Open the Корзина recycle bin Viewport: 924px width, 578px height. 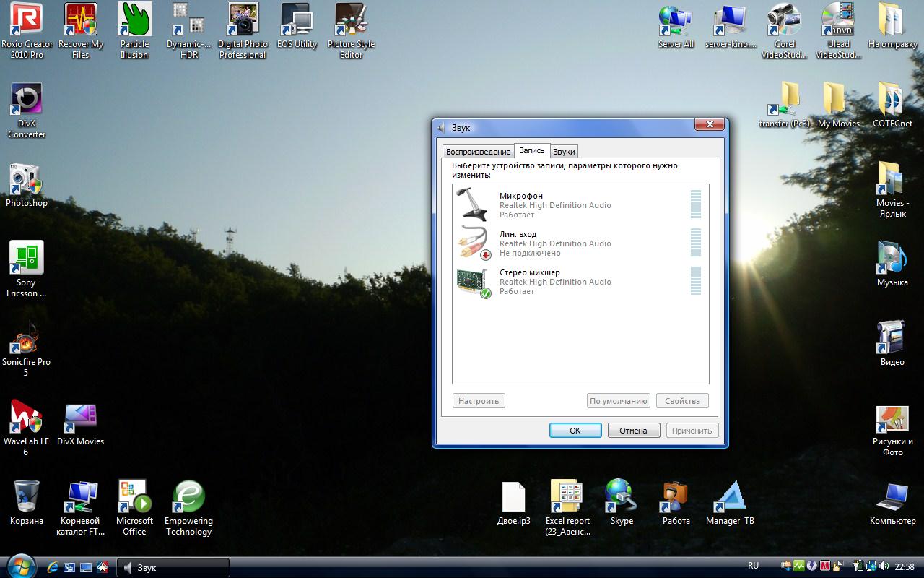[27, 502]
